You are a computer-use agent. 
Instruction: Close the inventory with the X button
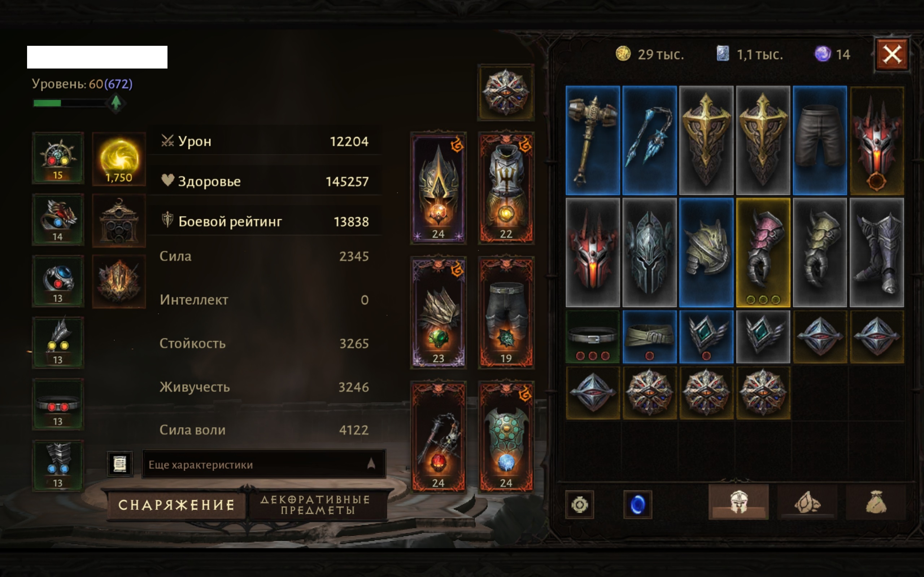[x=892, y=54]
